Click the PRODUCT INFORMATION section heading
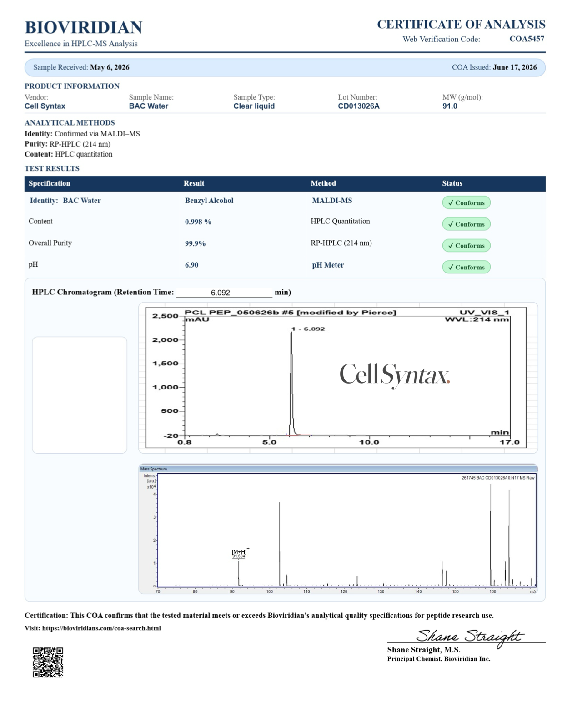The height and width of the screenshot is (728, 562). tap(72, 86)
